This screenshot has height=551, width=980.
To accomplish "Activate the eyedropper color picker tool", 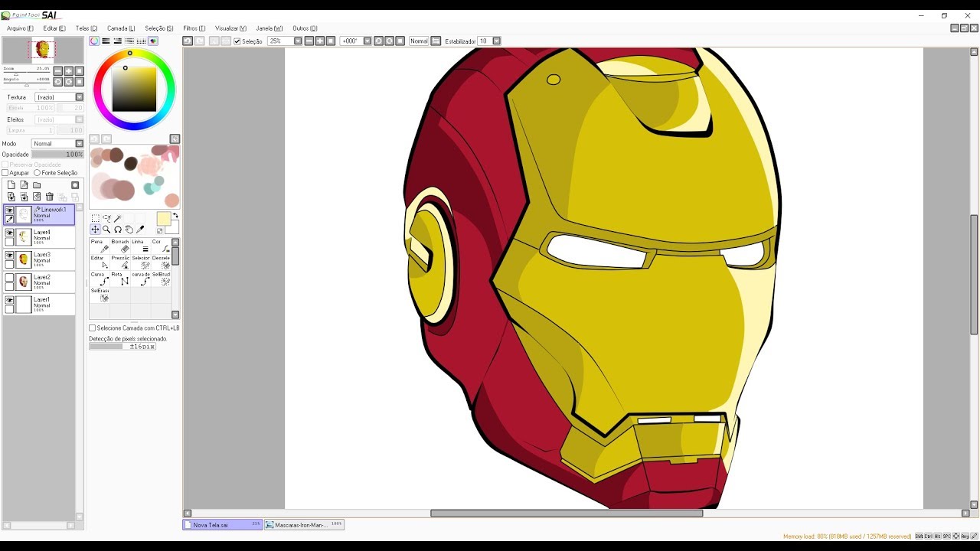I will pos(140,230).
